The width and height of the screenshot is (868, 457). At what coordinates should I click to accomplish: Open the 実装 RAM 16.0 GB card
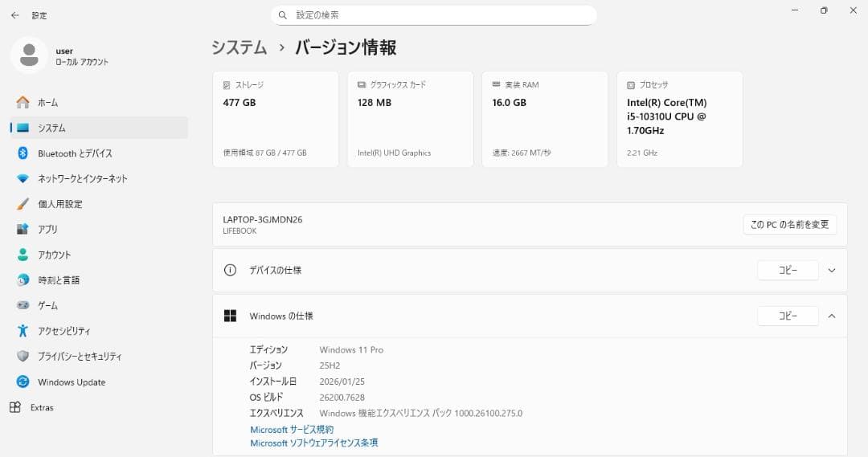545,119
